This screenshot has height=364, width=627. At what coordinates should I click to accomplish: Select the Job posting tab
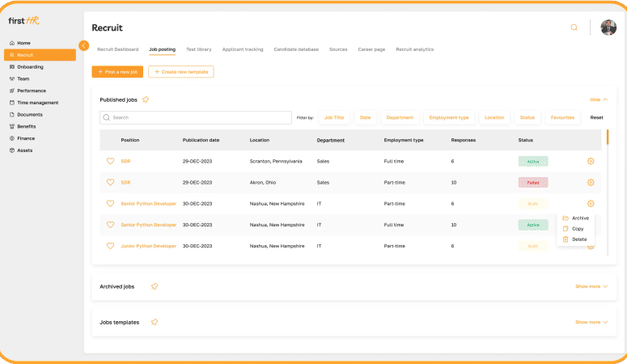163,49
